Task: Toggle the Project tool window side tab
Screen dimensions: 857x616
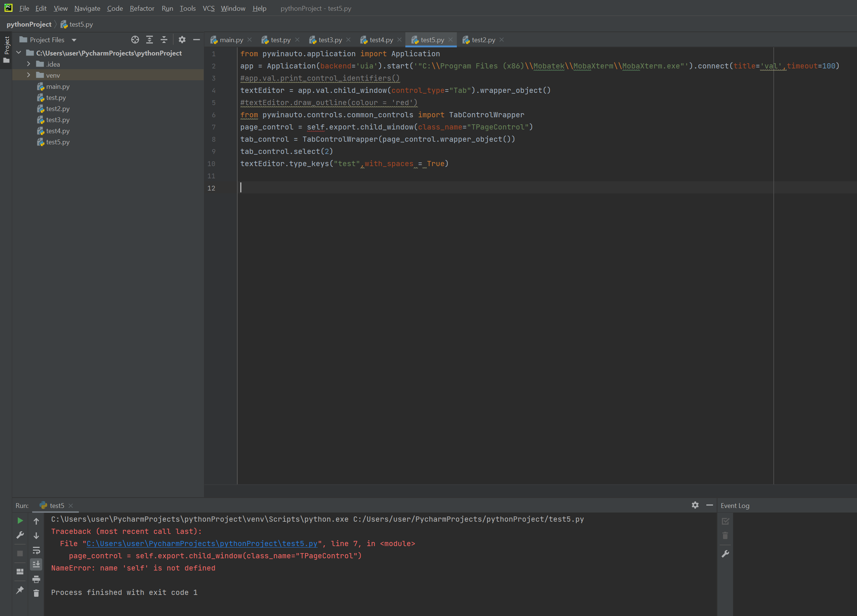Action: [6, 49]
